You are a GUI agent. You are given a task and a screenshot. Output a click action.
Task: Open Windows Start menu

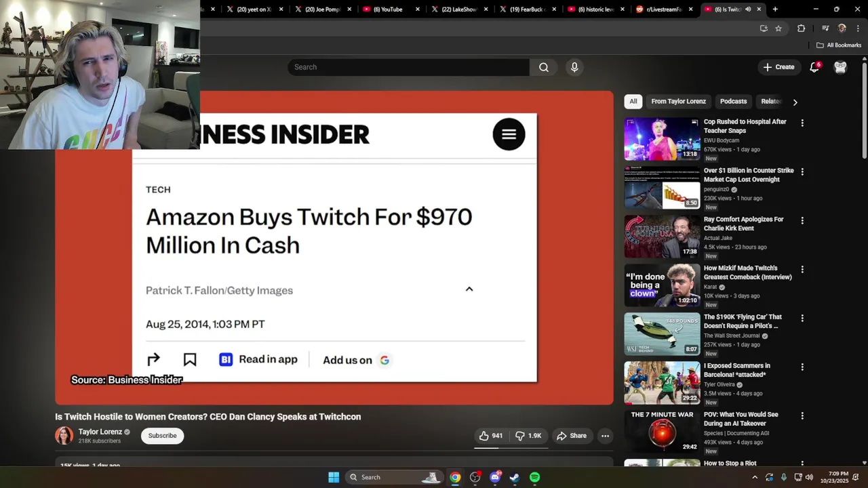click(x=334, y=477)
